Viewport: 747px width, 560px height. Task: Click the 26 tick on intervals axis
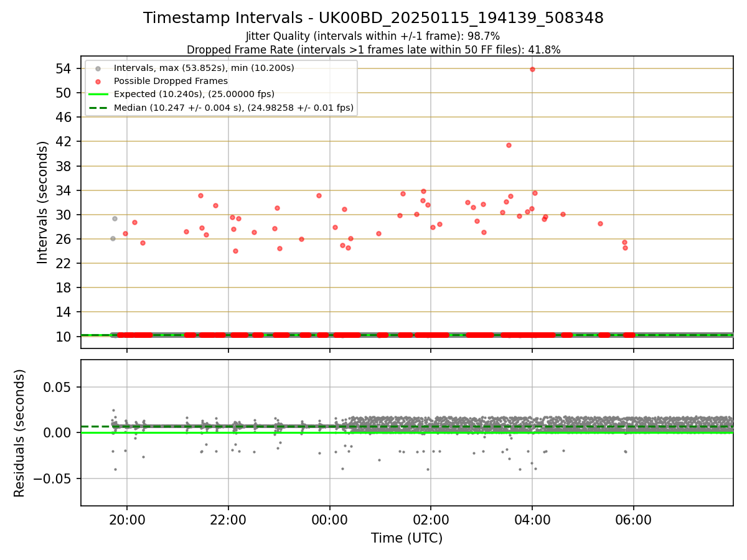point(65,239)
